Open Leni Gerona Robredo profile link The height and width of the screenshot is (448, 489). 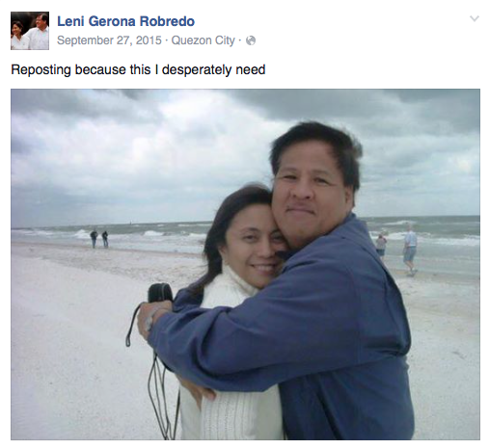click(x=125, y=21)
